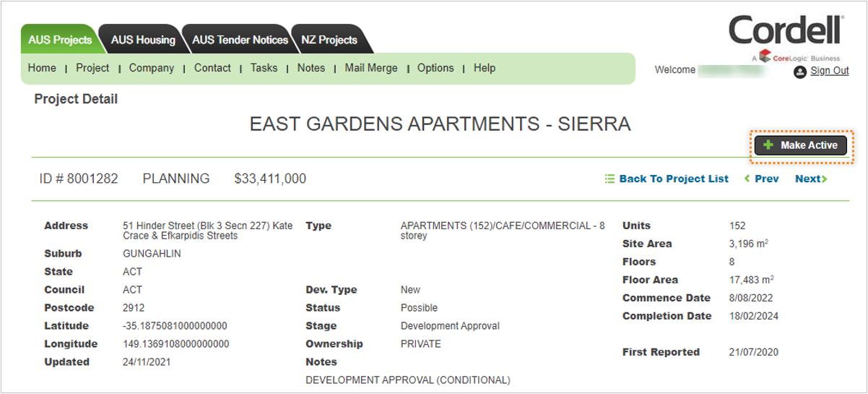The width and height of the screenshot is (868, 394).
Task: Click the Help menu item
Action: (485, 68)
